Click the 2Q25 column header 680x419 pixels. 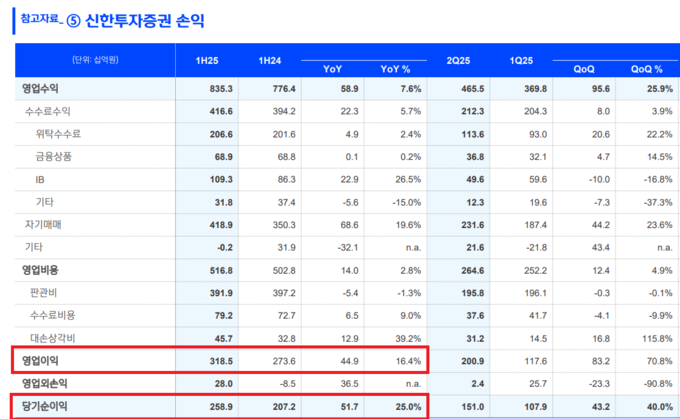(x=458, y=61)
